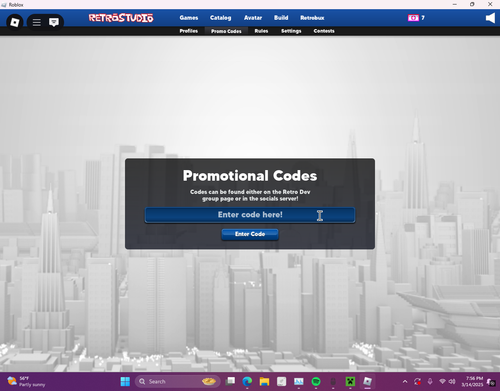The image size is (500, 391).
Task: Launch Microsoft Edge from the taskbar
Action: pos(247,381)
